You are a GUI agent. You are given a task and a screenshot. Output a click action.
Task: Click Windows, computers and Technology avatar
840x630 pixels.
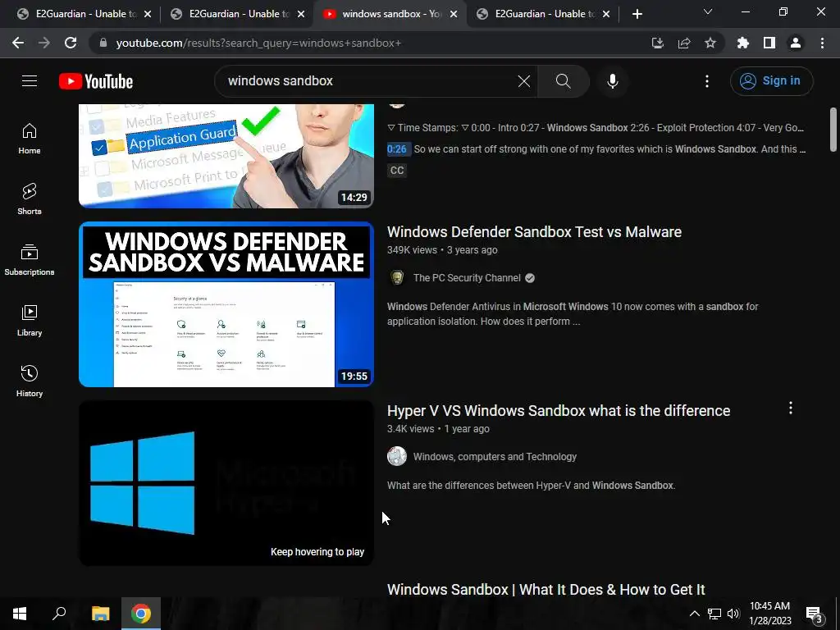[397, 456]
